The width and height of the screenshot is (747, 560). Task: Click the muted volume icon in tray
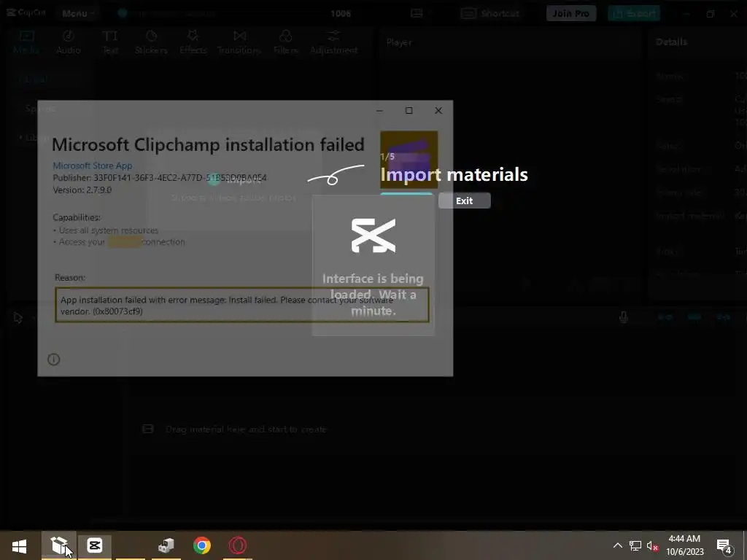652,545
